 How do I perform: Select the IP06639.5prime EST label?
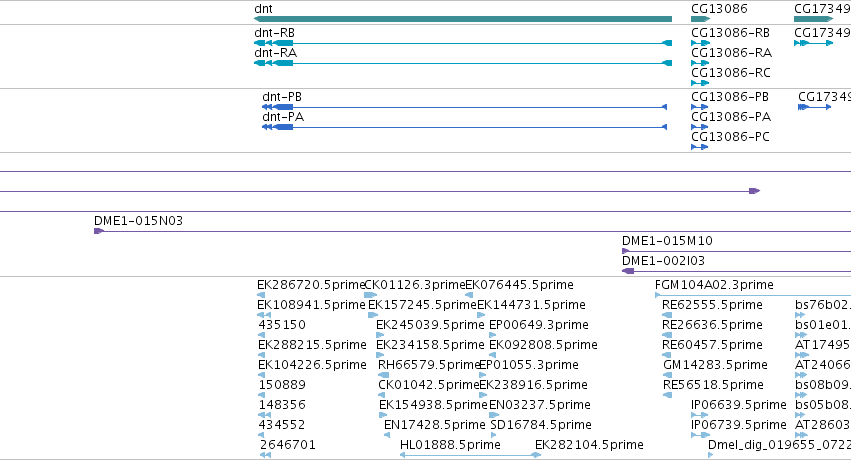coord(739,405)
